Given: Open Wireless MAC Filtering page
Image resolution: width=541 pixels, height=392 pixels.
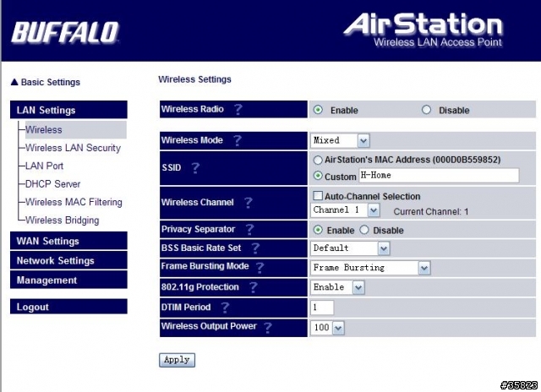Looking at the screenshot, I should point(74,202).
